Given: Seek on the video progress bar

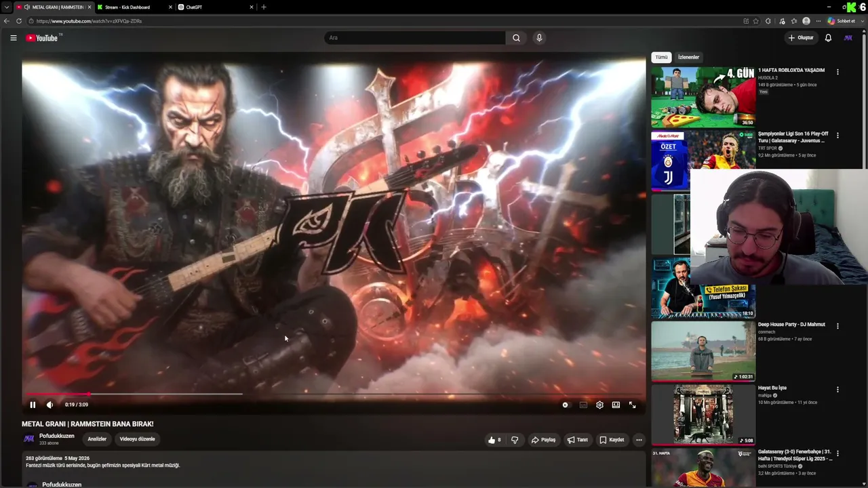Looking at the screenshot, I should (332, 394).
